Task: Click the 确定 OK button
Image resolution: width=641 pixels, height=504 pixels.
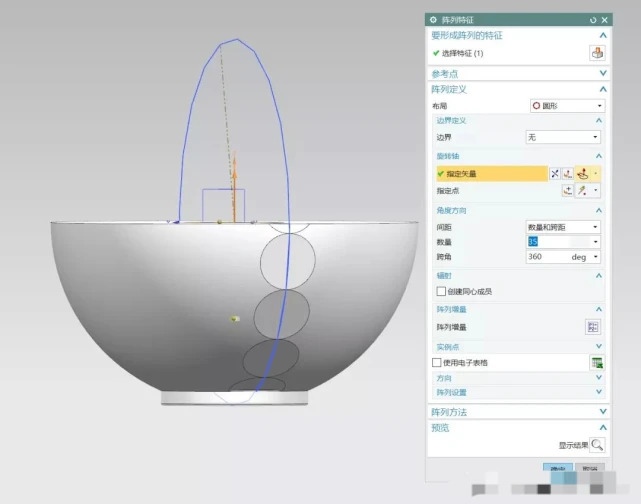Action: click(x=556, y=469)
